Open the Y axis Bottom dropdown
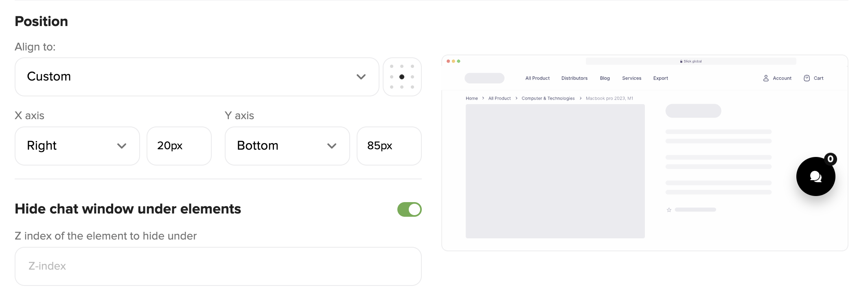The width and height of the screenshot is (868, 305). tap(287, 146)
